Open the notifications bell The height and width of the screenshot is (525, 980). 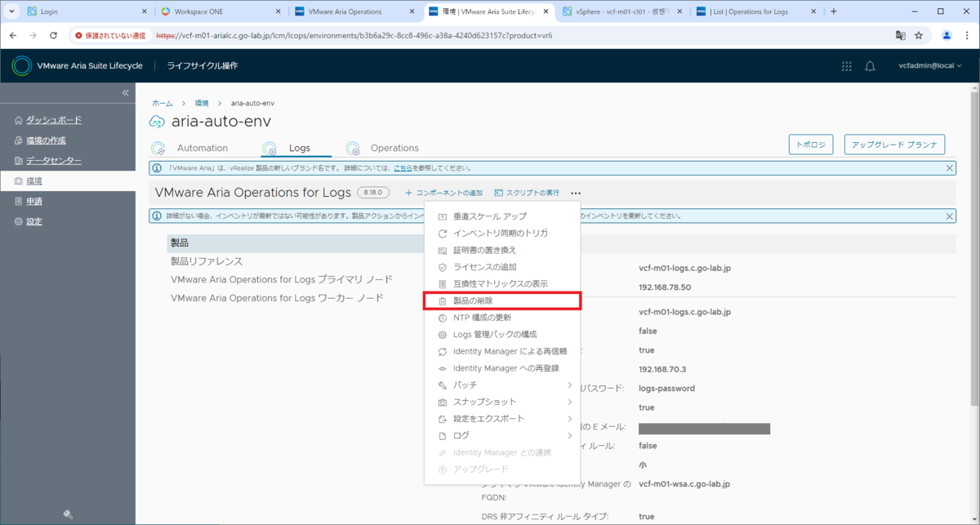871,66
